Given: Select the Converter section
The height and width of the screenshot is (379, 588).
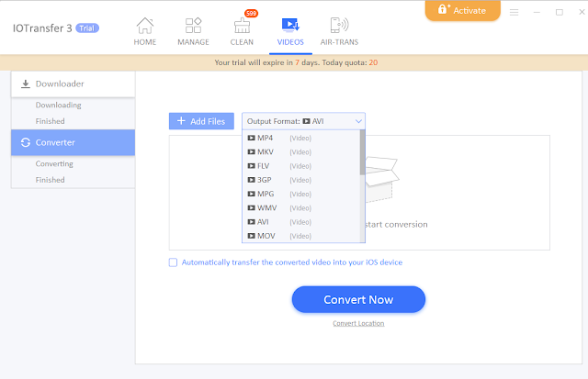Looking at the screenshot, I should [x=73, y=142].
